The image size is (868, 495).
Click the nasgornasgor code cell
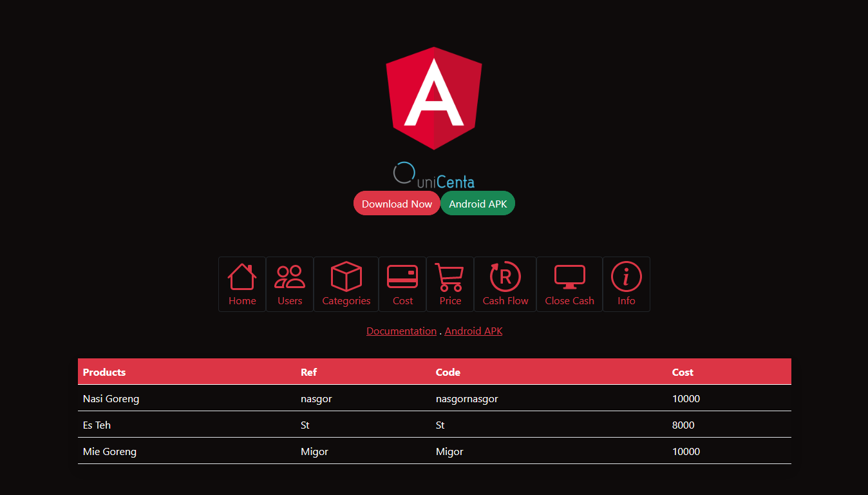[x=549, y=398]
